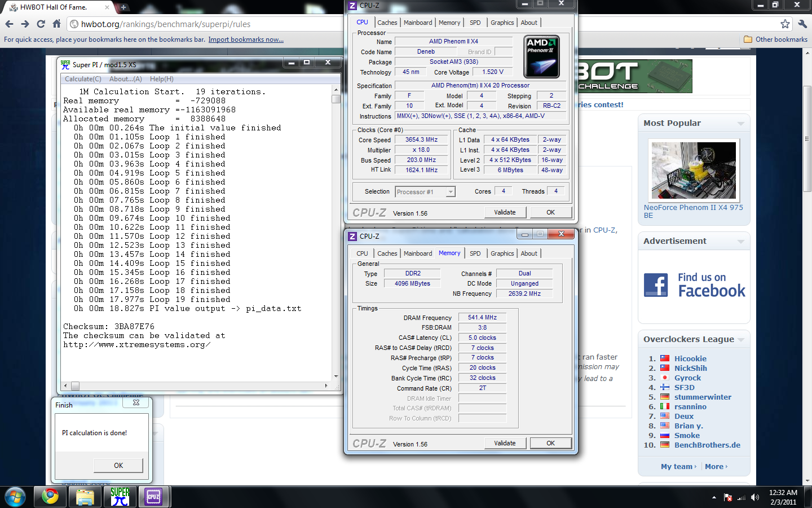Click Validate in lower CPU-Z window

[x=505, y=443]
